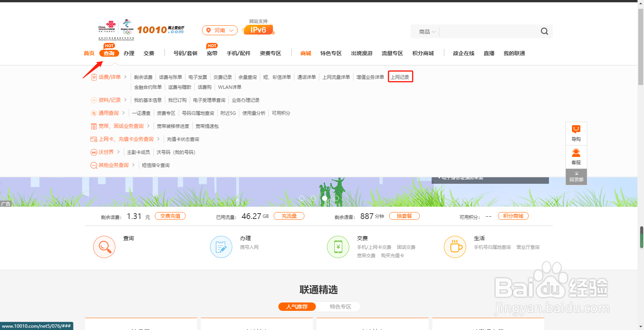Click the 通用查询 magnifier icon
The width and height of the screenshot is (644, 330).
click(94, 113)
